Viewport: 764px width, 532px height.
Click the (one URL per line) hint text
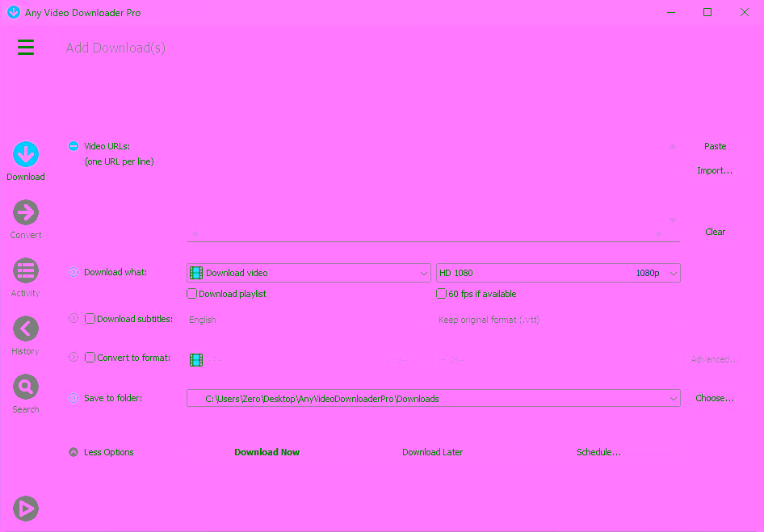click(x=120, y=161)
